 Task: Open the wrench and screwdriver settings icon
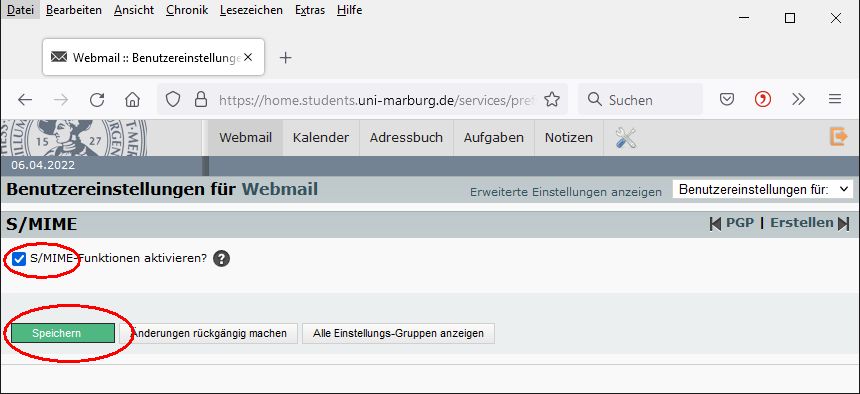625,138
